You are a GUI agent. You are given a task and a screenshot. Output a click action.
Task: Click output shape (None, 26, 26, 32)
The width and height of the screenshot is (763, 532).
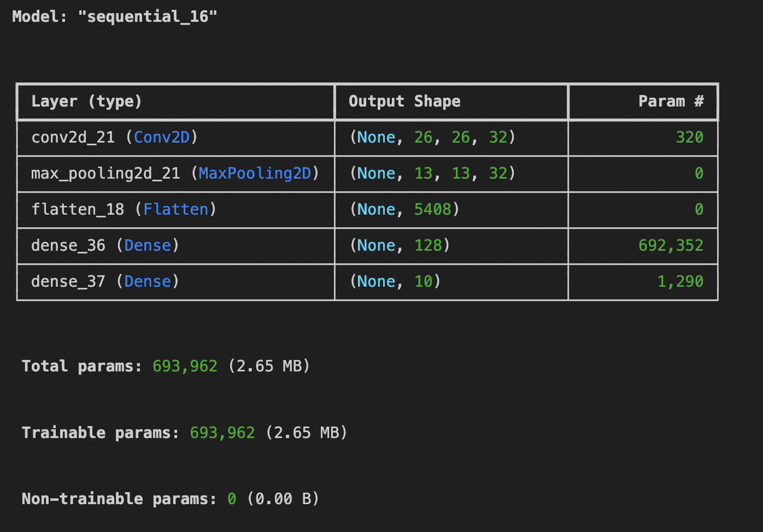point(432,137)
